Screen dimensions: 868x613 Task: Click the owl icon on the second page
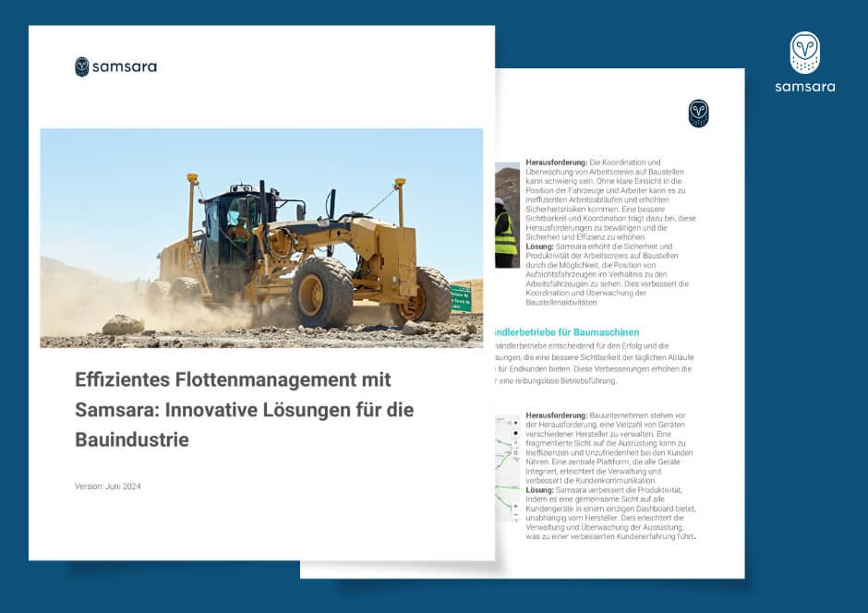(x=698, y=114)
